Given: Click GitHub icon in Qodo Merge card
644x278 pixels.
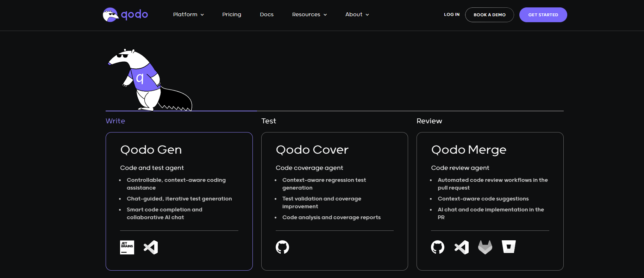Looking at the screenshot, I should pyautogui.click(x=438, y=247).
